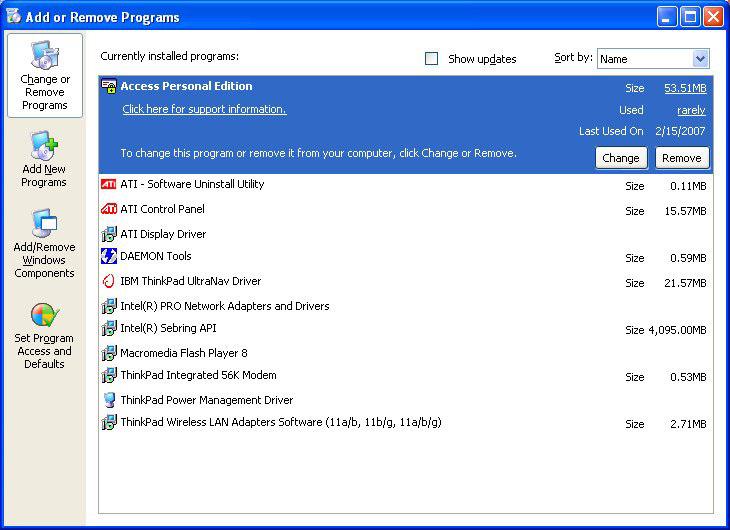730x530 pixels.
Task: Click the ThinkPad Wireless LAN Adapters icon
Action: coord(109,422)
